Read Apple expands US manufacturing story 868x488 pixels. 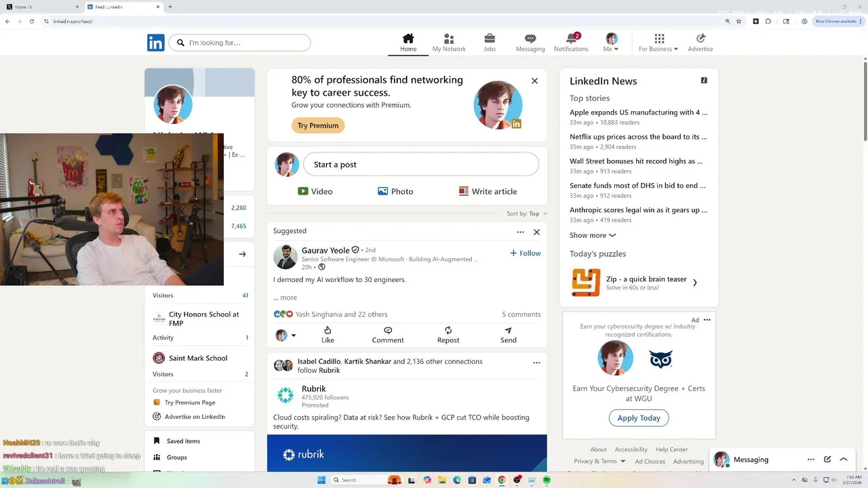coord(638,113)
